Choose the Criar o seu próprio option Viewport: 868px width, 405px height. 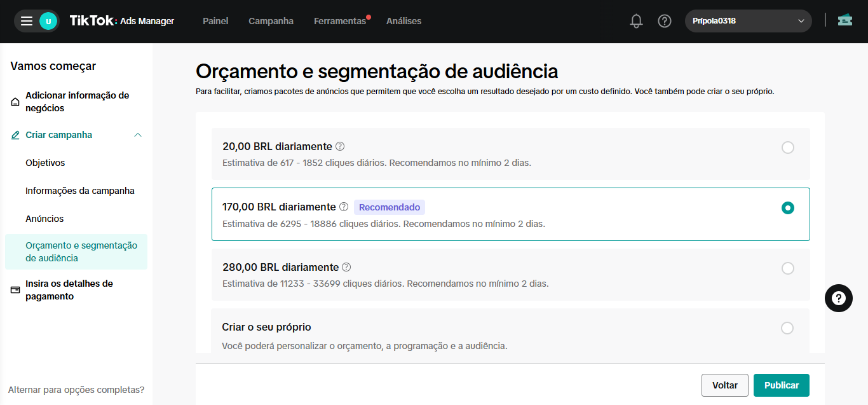(788, 328)
